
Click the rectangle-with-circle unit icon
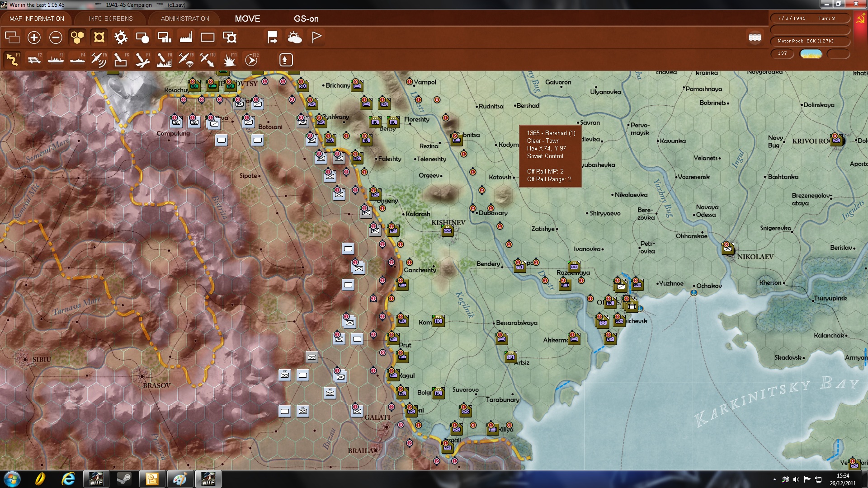[142, 38]
